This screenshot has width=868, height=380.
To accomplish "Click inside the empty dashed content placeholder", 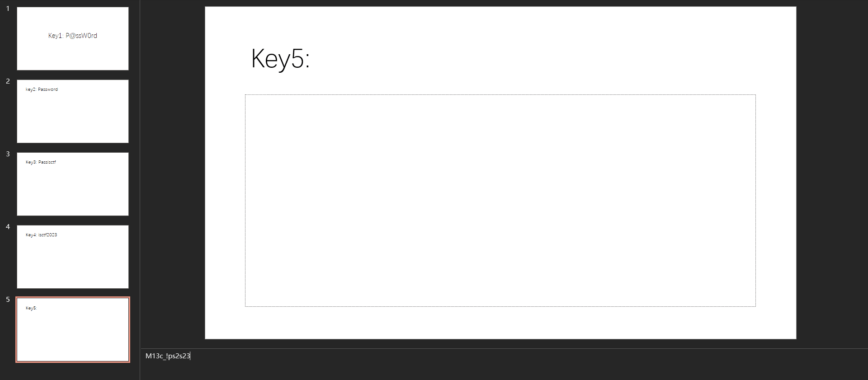I will pos(500,200).
